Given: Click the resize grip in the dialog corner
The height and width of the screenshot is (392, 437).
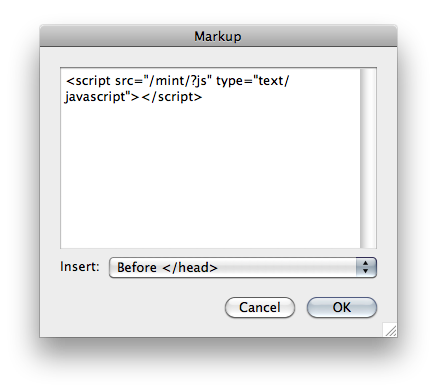Looking at the screenshot, I should pyautogui.click(x=390, y=330).
